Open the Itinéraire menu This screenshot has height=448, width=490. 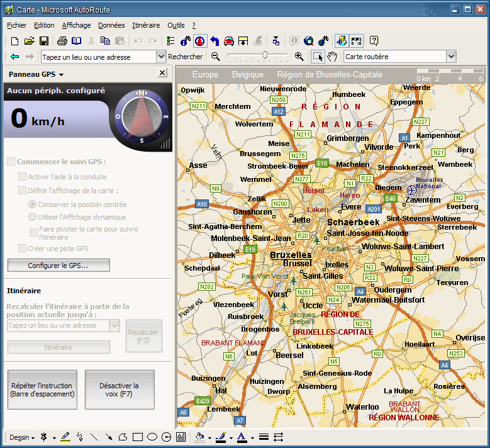pos(146,25)
